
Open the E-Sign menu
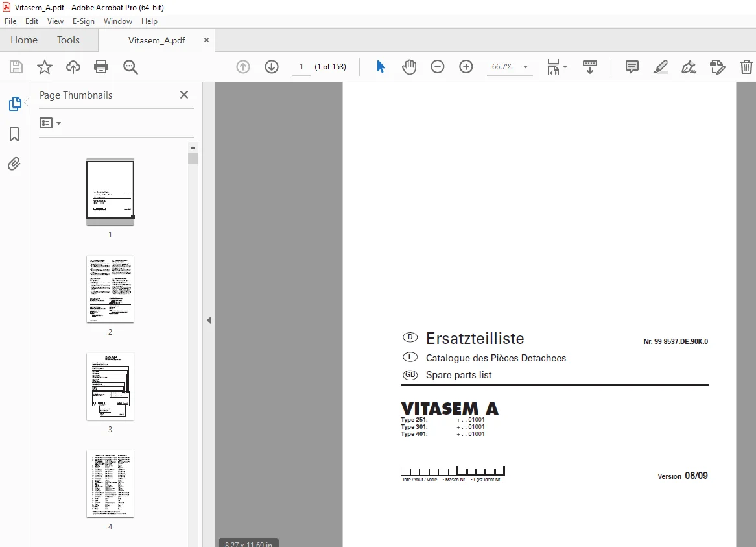84,21
